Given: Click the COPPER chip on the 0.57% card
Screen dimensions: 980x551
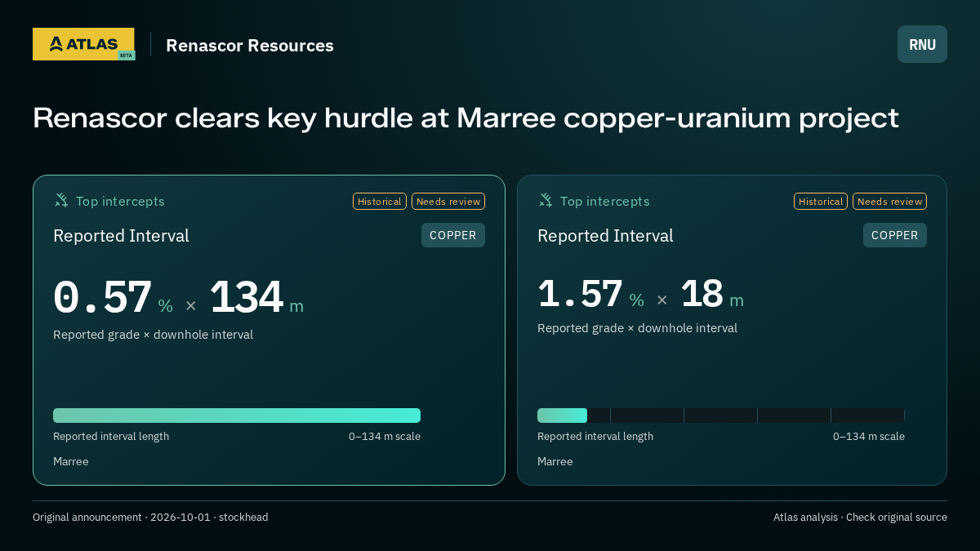Looking at the screenshot, I should pos(453,235).
